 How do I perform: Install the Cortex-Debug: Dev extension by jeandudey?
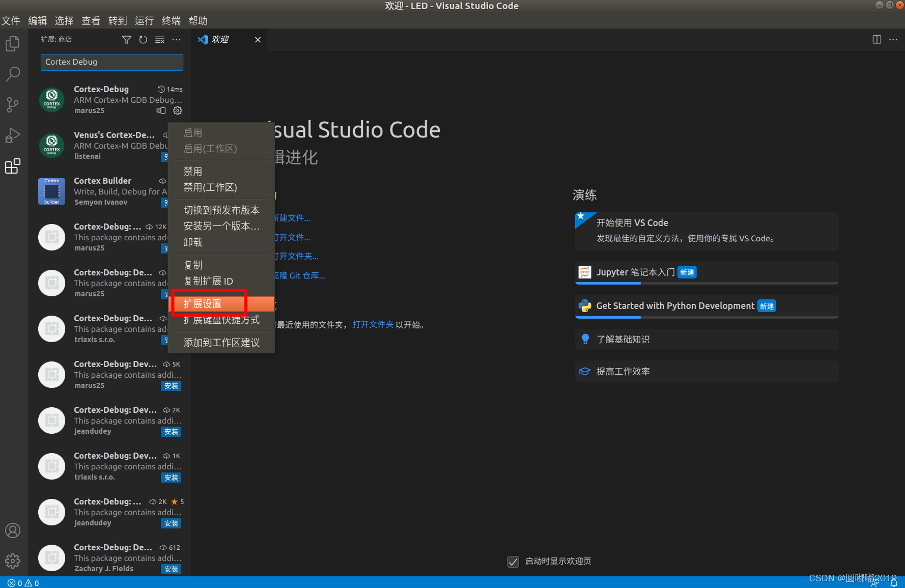171,431
